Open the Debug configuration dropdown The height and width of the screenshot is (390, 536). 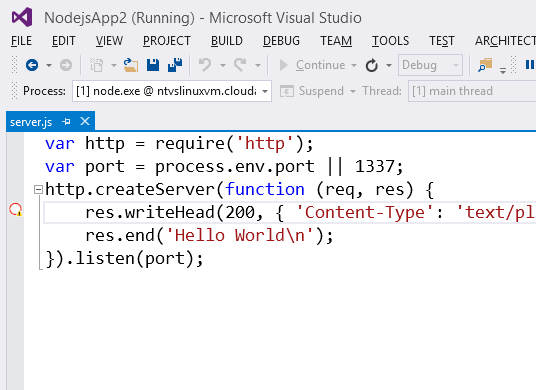(x=430, y=65)
